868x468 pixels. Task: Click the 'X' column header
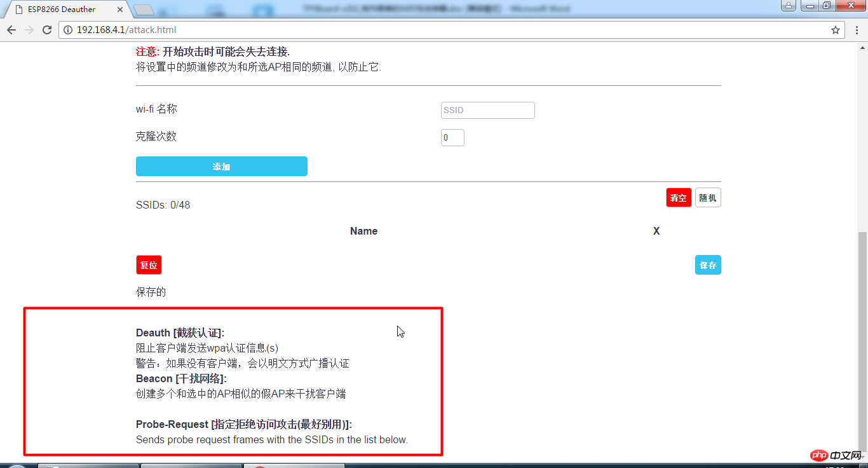point(656,231)
